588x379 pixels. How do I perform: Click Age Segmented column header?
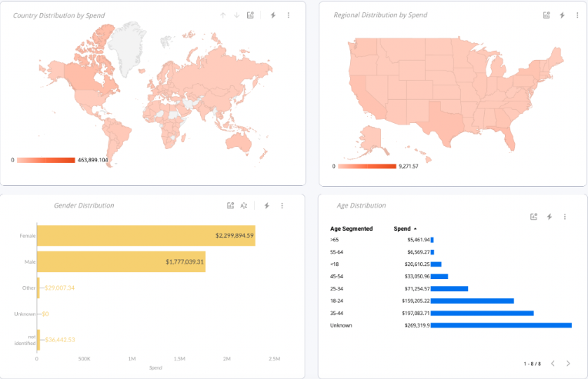coord(351,228)
